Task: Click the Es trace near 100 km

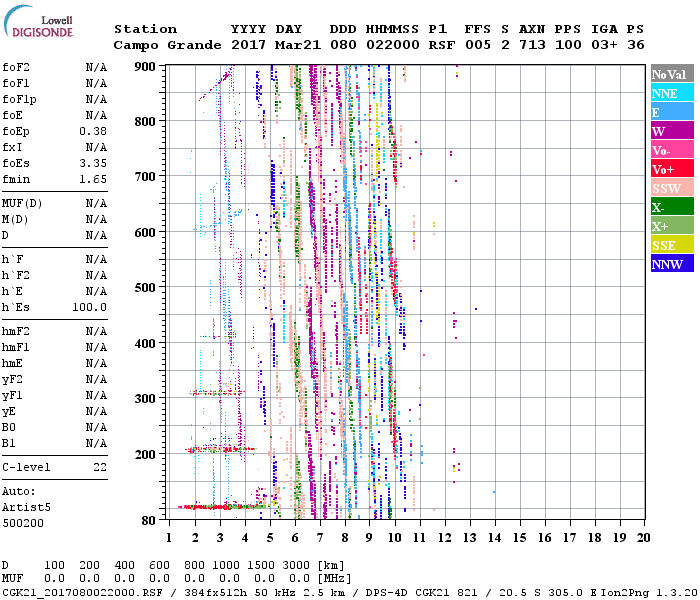Action: tap(225, 506)
